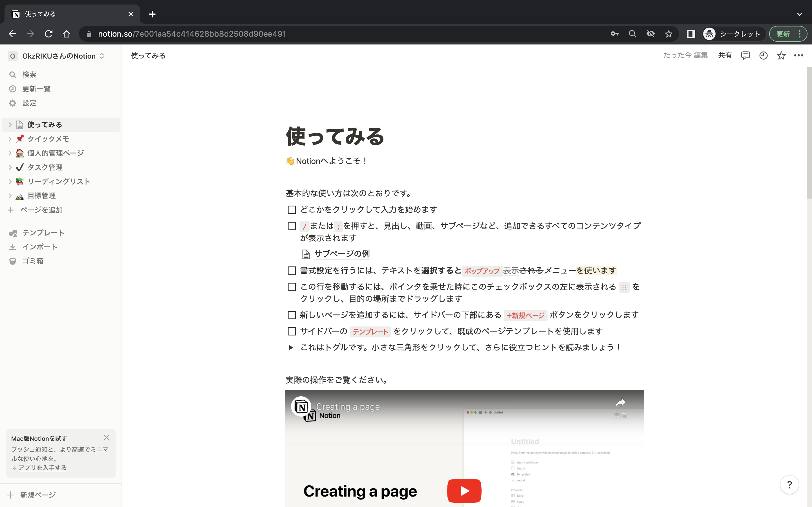Open page update history clock icon

[x=763, y=55]
